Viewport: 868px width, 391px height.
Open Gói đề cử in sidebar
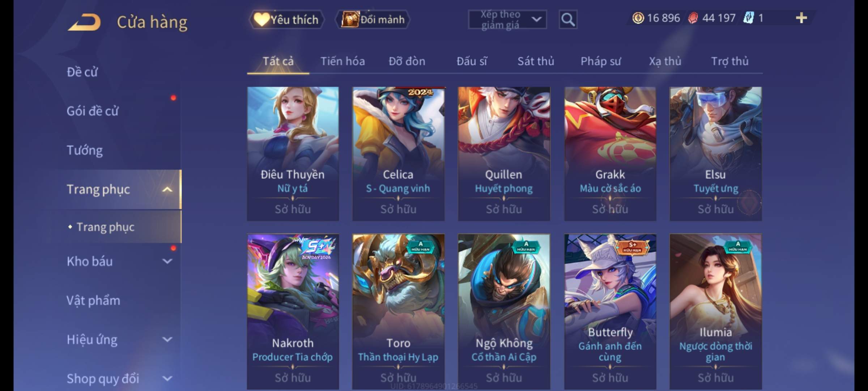point(93,111)
